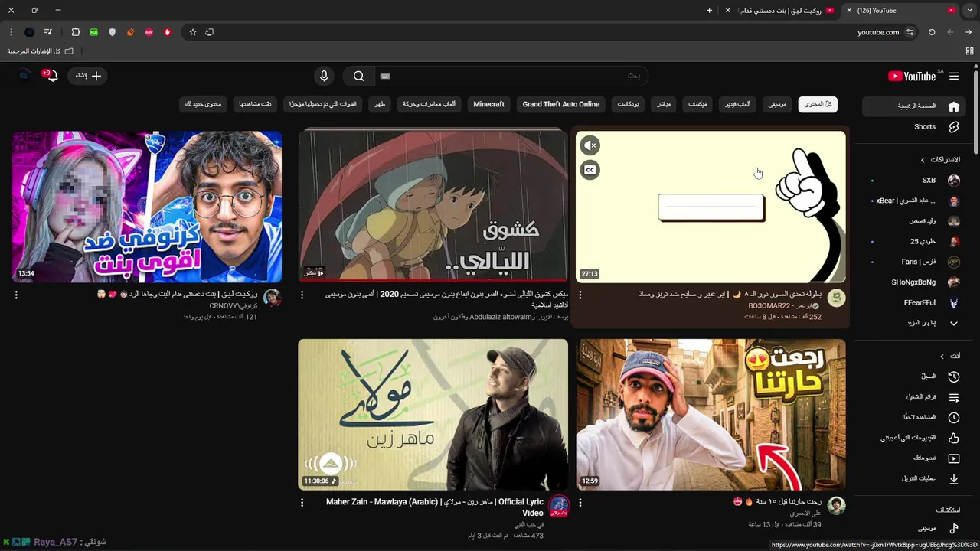This screenshot has height=551, width=980.
Task: Click the ABP extension icon
Action: pyautogui.click(x=149, y=32)
